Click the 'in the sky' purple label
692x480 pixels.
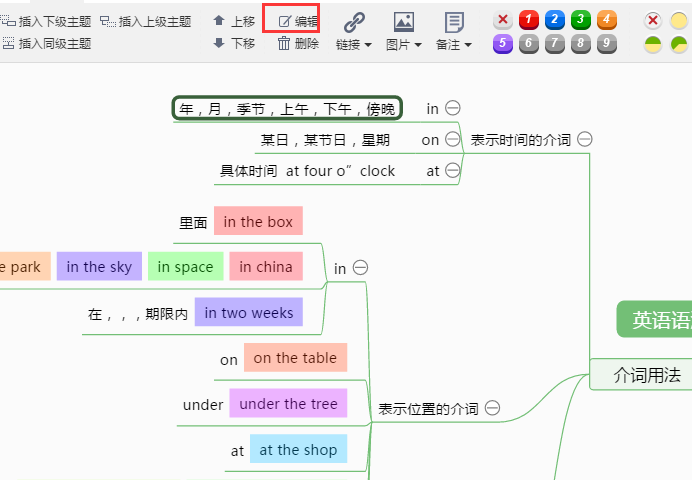tap(99, 266)
